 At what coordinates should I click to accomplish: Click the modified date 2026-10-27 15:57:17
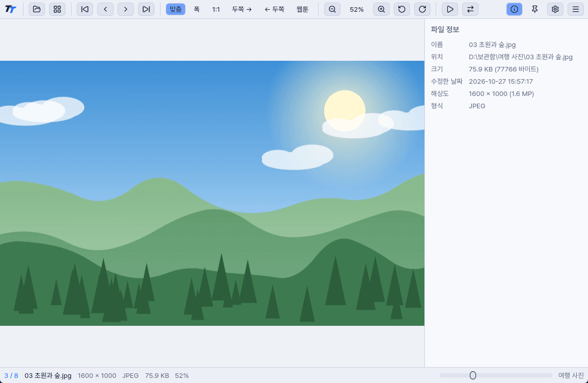pos(501,82)
